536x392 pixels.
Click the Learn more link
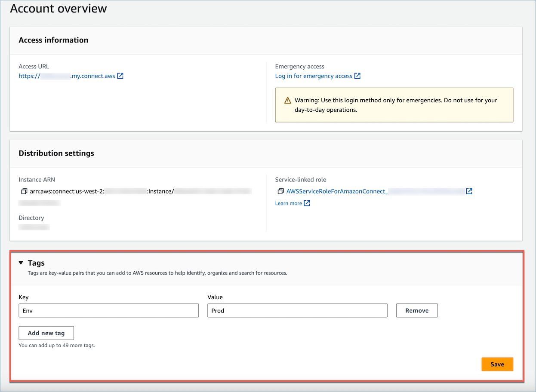click(288, 203)
